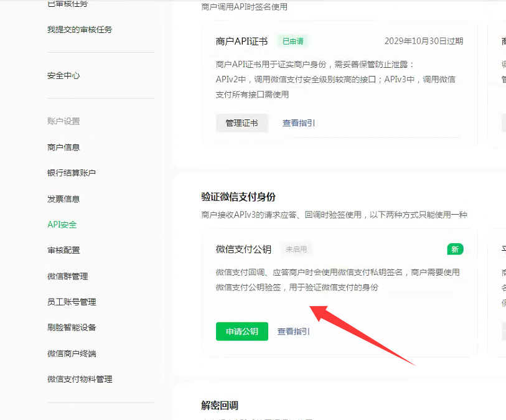Select 刷脸智能设备 in sidebar
The width and height of the screenshot is (506, 420).
point(72,327)
